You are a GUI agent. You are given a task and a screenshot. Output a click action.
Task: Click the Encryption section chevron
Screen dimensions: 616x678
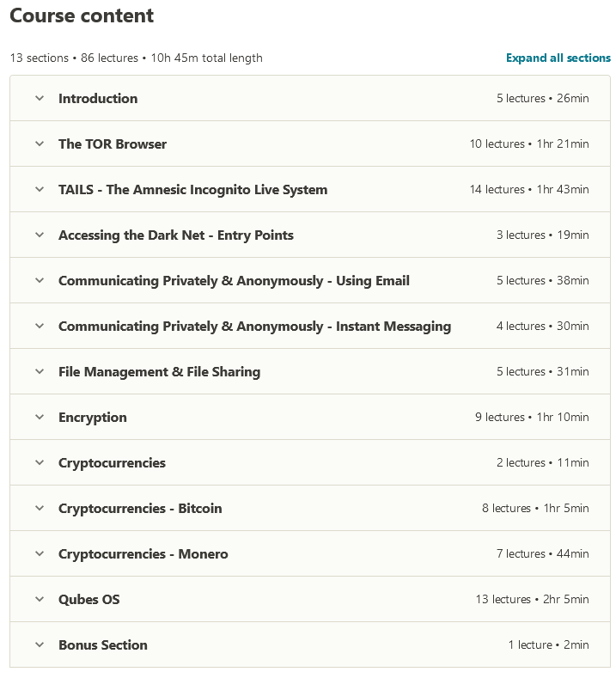(39, 418)
